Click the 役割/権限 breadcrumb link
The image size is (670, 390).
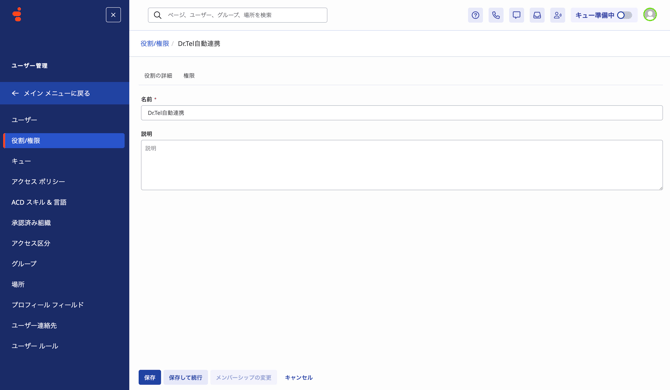(x=155, y=44)
